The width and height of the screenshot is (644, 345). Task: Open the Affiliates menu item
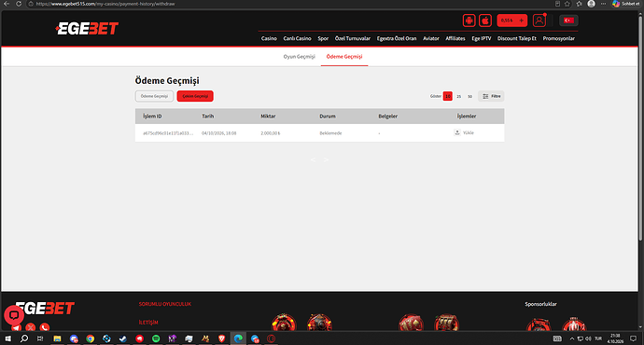(x=455, y=38)
